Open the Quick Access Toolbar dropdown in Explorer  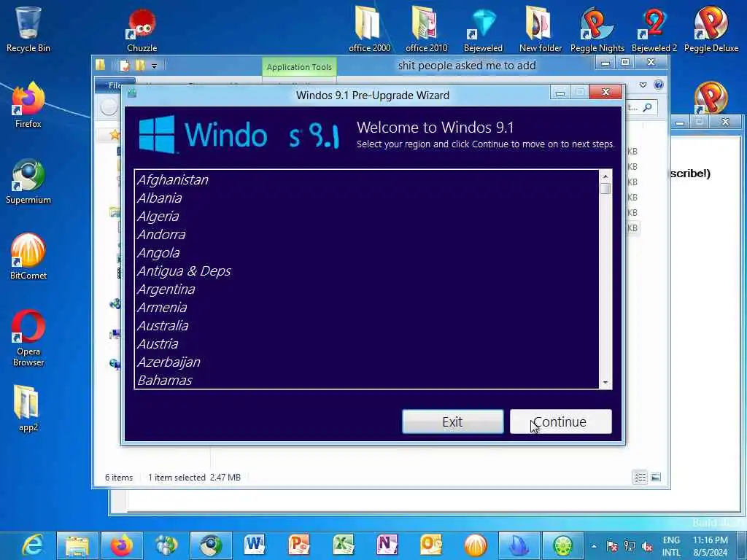pos(154,66)
